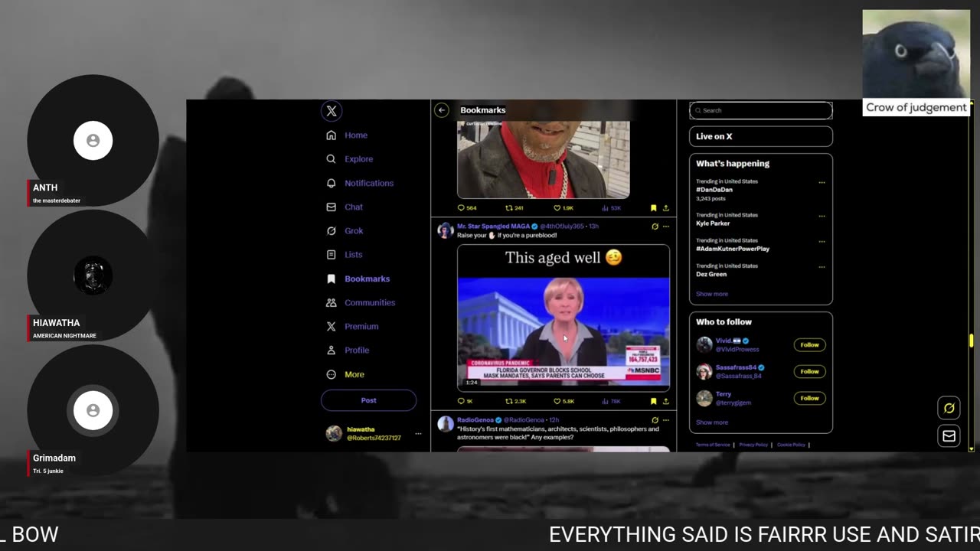Viewport: 980px width, 551px height.
Task: Click the back arrow beside Bookmarks
Action: [442, 110]
